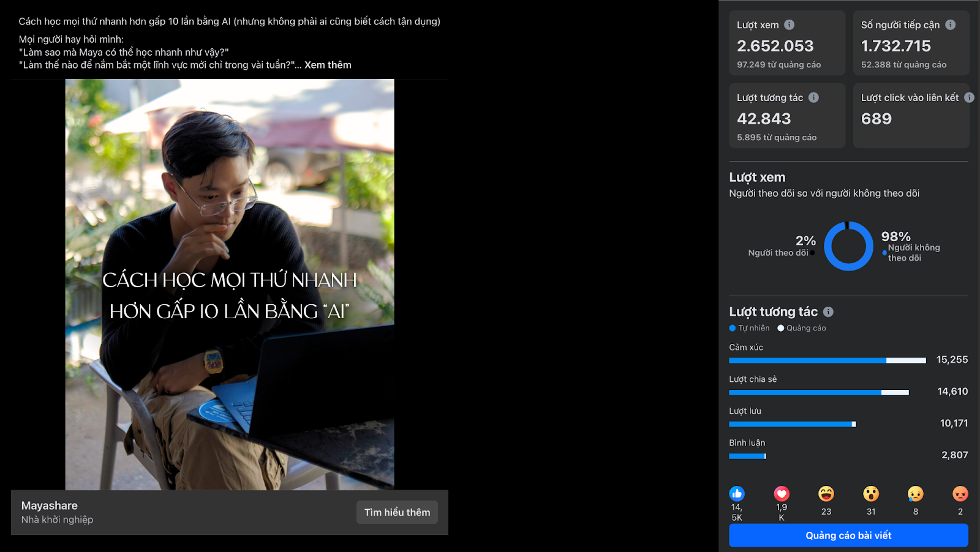The width and height of the screenshot is (980, 552).
Task: Click the Love heart reaction icon
Action: 782,493
